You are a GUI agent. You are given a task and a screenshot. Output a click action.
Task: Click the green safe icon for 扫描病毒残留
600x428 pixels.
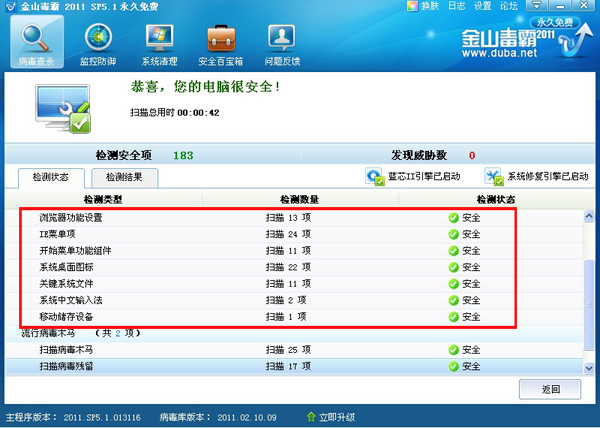tap(454, 366)
